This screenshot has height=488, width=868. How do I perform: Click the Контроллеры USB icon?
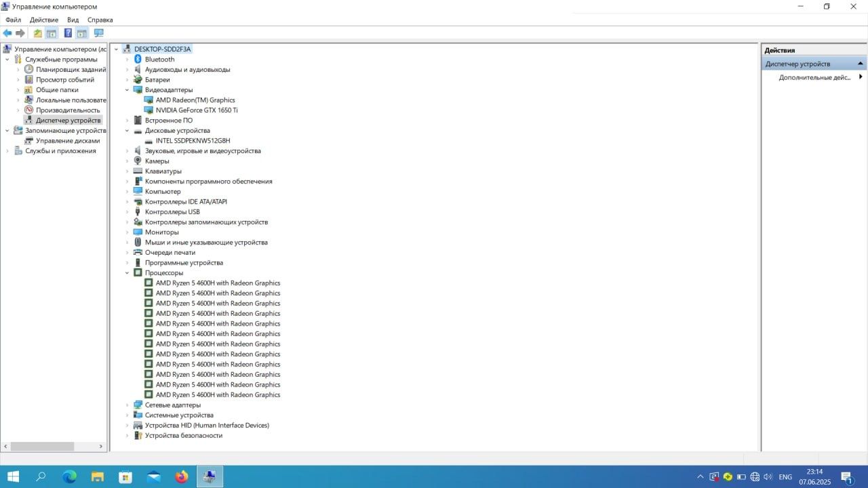click(x=138, y=211)
